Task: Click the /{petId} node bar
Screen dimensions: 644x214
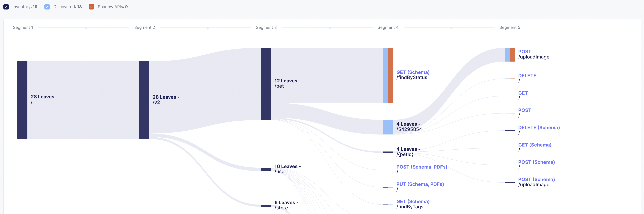Action: click(388, 152)
